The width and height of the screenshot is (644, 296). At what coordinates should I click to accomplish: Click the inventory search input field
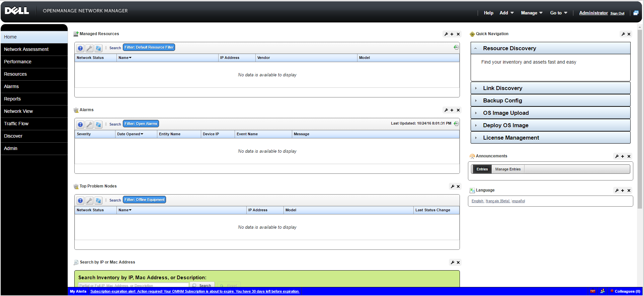click(x=133, y=285)
